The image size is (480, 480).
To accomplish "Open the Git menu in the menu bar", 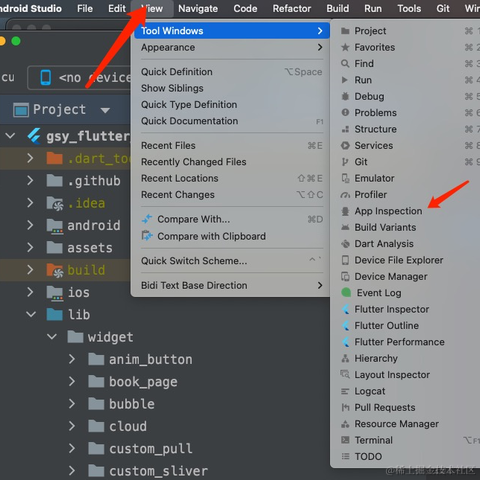I will click(443, 8).
